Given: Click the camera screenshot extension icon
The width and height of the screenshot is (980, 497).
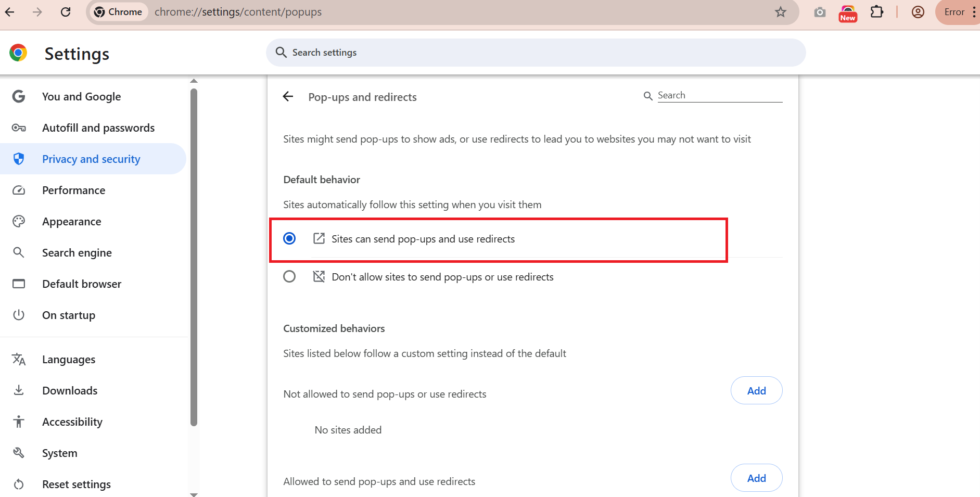Looking at the screenshot, I should (820, 12).
